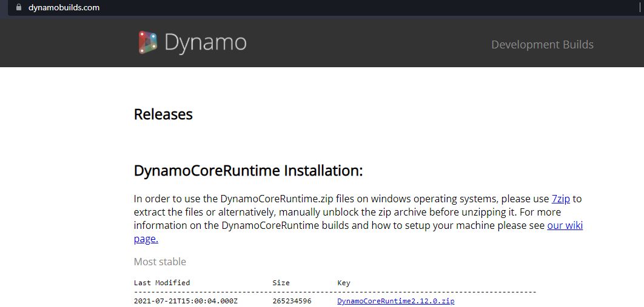
Task: Open the 'our wiki page' link
Action: pos(565,225)
